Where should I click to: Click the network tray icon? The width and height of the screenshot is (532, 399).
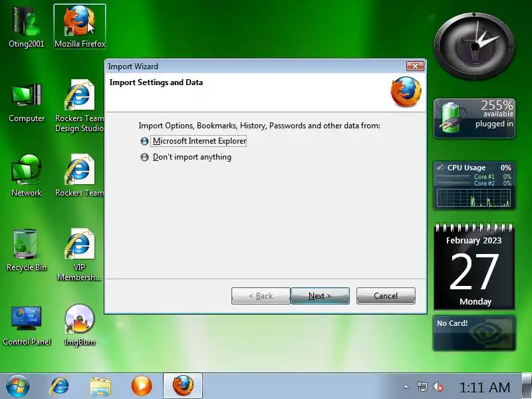pos(422,386)
